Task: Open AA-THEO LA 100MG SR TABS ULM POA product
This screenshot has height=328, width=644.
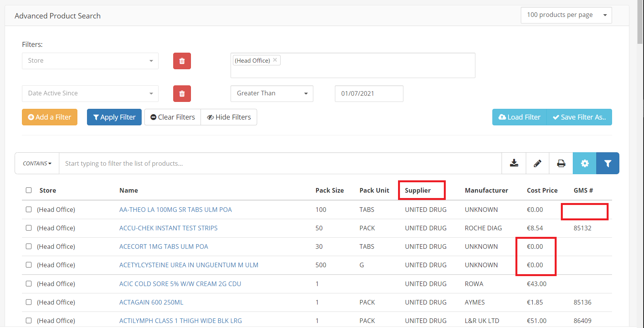Action: tap(176, 210)
